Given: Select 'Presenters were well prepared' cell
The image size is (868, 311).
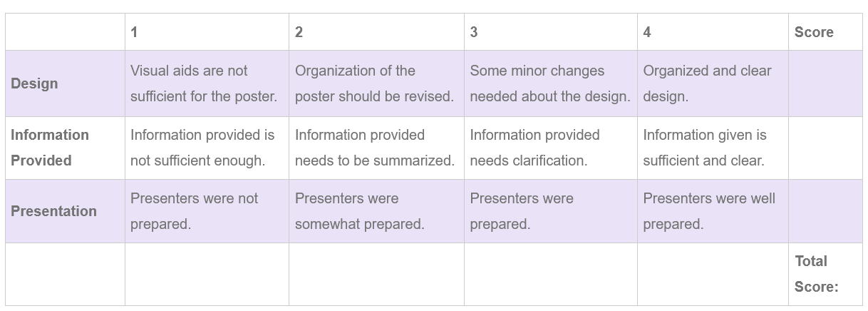Looking at the screenshot, I should click(x=713, y=211).
